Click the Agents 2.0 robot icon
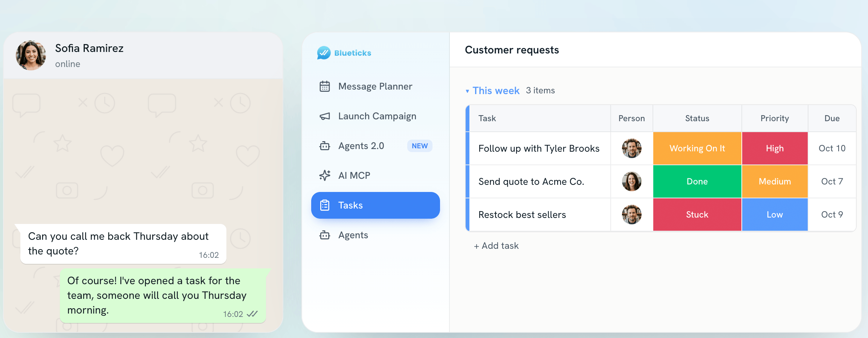 coord(325,146)
